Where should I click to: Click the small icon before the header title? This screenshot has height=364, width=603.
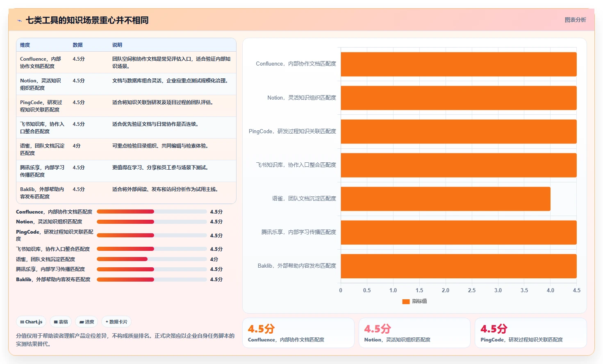click(x=19, y=20)
